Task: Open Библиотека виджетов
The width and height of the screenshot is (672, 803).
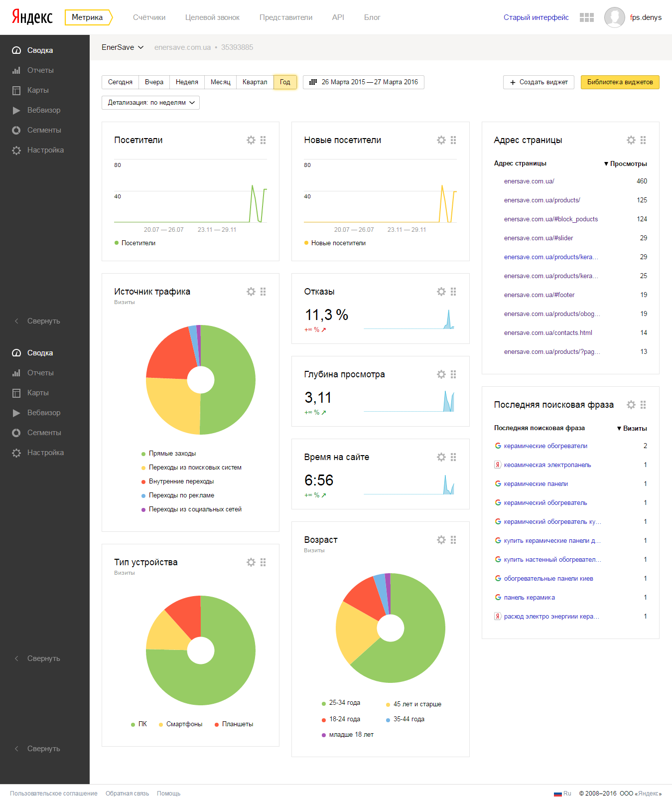Action: click(620, 82)
